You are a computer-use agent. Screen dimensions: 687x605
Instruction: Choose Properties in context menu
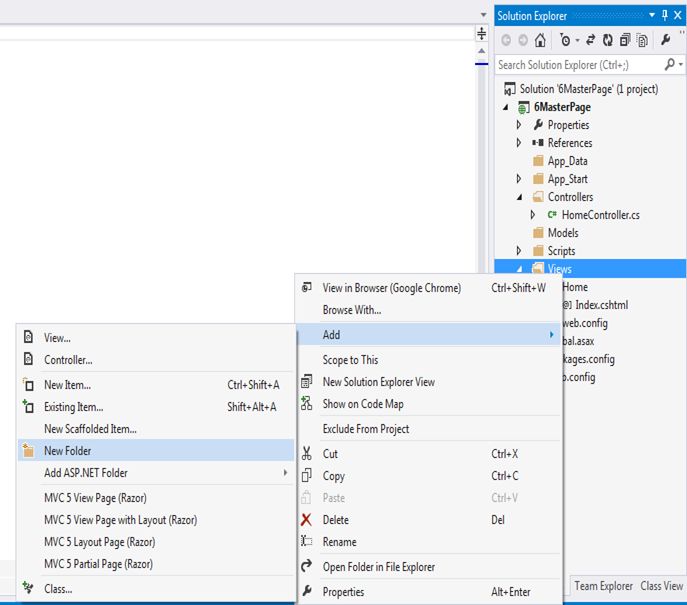point(428,591)
